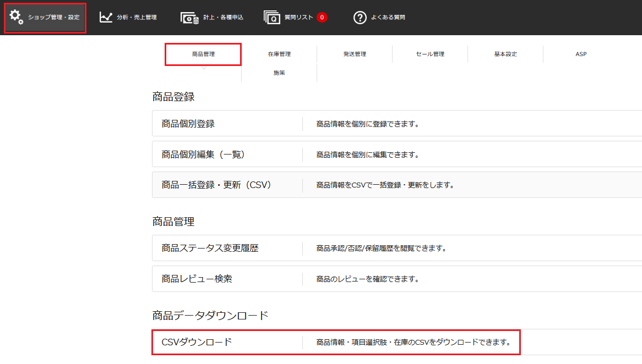Open the 計上・各種申込 menu
This screenshot has width=642, height=364.
click(212, 18)
